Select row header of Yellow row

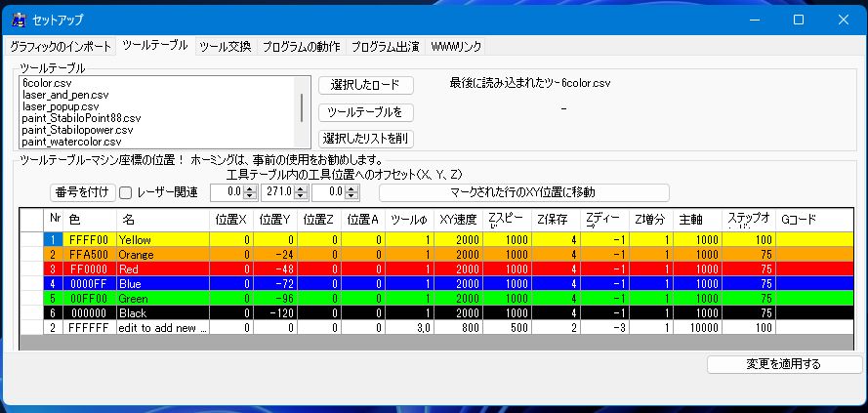click(x=31, y=240)
